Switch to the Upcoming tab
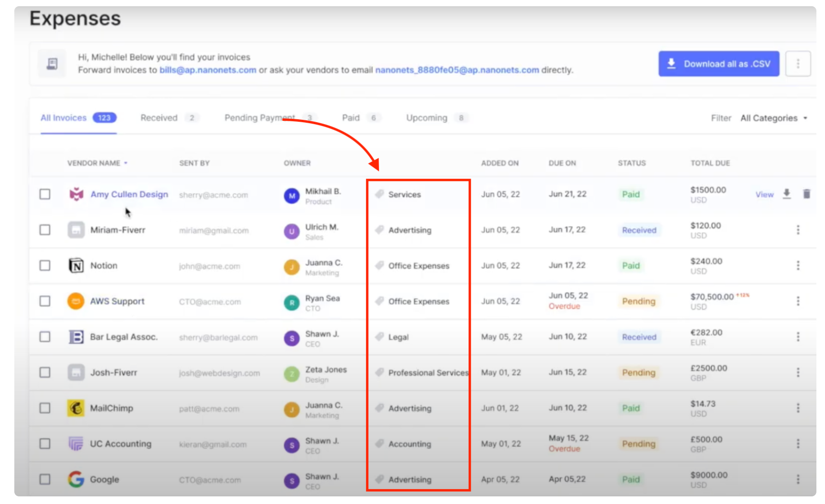Image resolution: width=825 pixels, height=504 pixels. coord(426,118)
